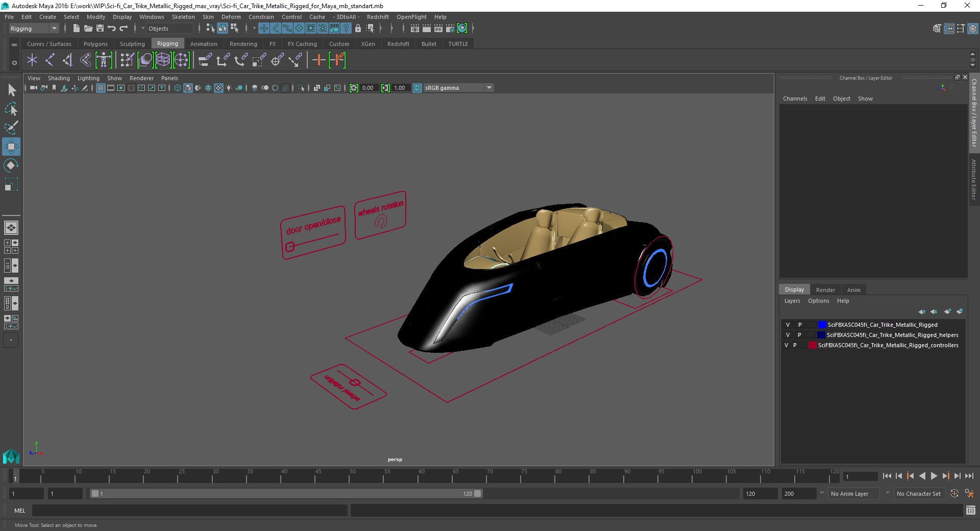Screen dimensions: 980x531
Task: Click the Redo arrow icon
Action: click(x=124, y=29)
